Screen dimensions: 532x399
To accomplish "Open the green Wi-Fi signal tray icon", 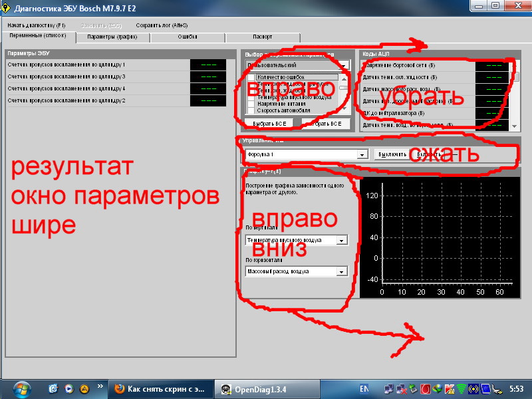I will 461,389.
